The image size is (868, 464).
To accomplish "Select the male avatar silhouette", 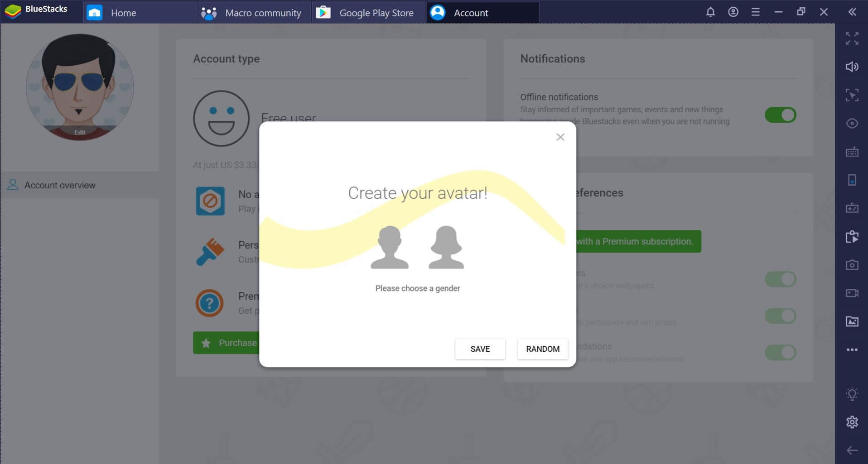I will click(389, 248).
